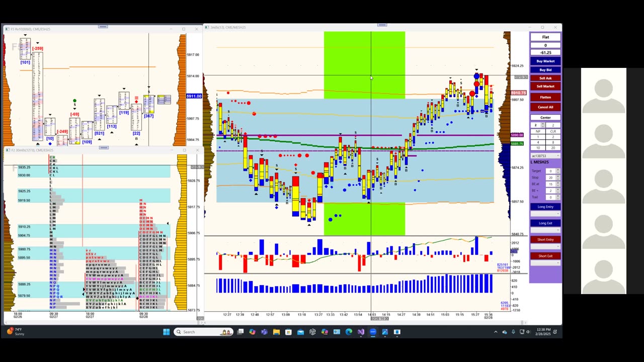This screenshot has width=644, height=362.
Task: Click the 3m0s CME/MESH25 window title
Action: [228, 27]
